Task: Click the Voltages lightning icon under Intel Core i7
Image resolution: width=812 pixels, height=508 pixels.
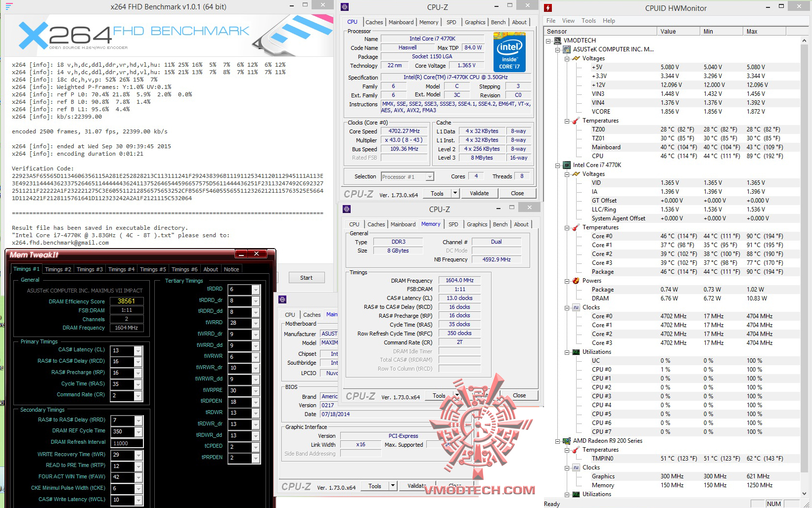Action: (576, 174)
